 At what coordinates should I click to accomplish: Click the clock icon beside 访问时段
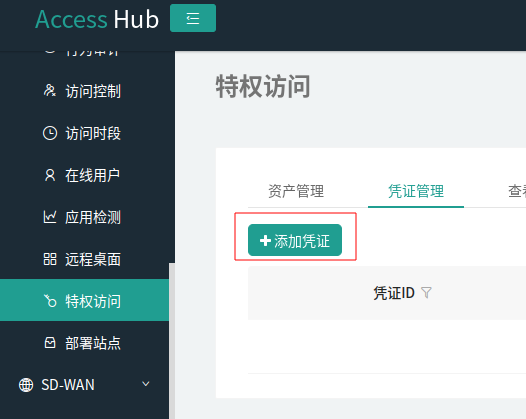(x=50, y=133)
